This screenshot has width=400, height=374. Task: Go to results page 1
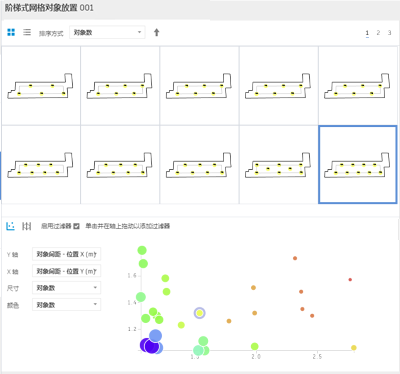pos(367,33)
